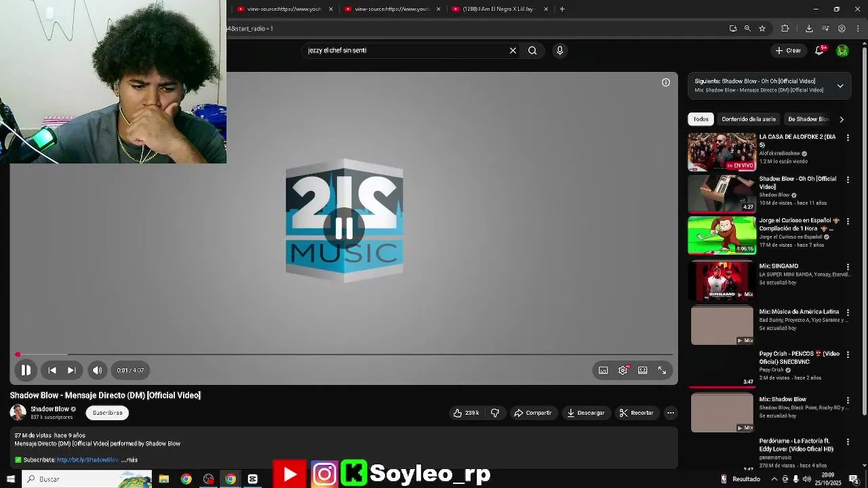Screen dimensions: 868x488
Task: Skip to the previous video
Action: point(52,370)
